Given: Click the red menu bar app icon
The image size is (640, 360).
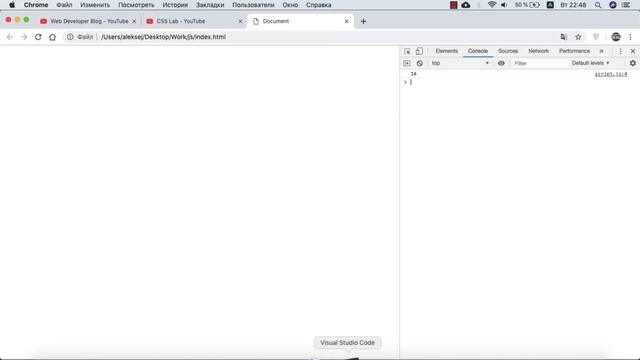Looking at the screenshot, I should [x=453, y=5].
